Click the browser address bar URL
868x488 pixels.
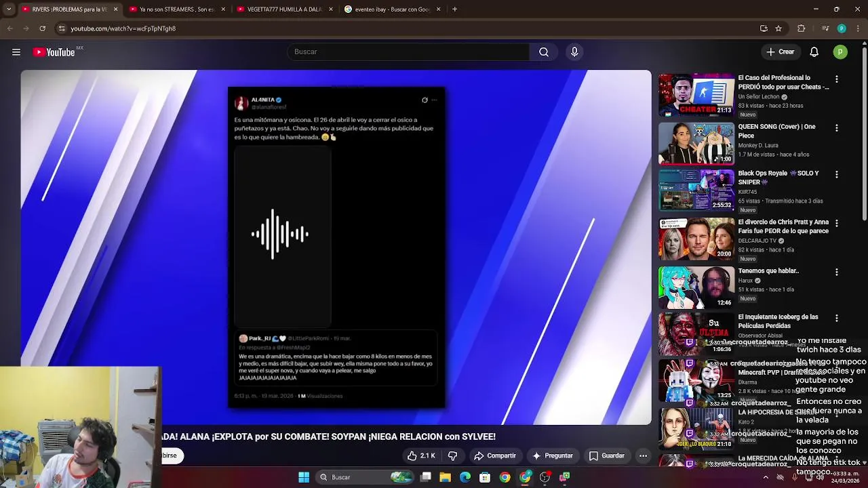123,28
